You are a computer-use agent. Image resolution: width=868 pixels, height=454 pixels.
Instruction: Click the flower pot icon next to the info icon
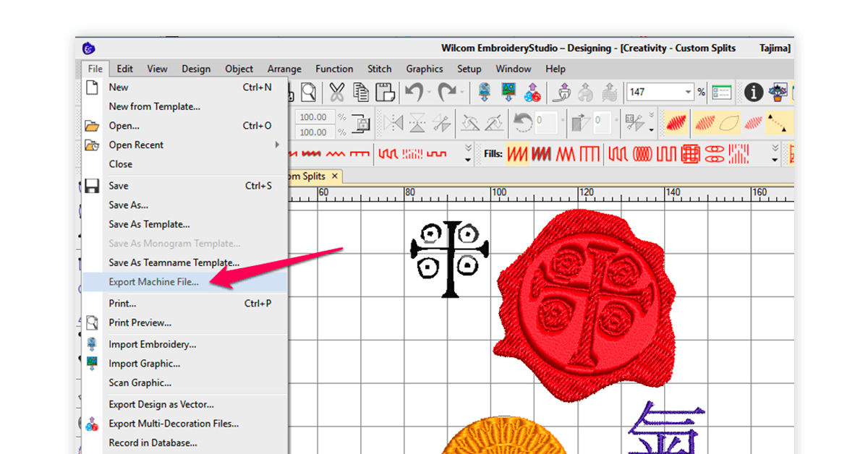778,92
